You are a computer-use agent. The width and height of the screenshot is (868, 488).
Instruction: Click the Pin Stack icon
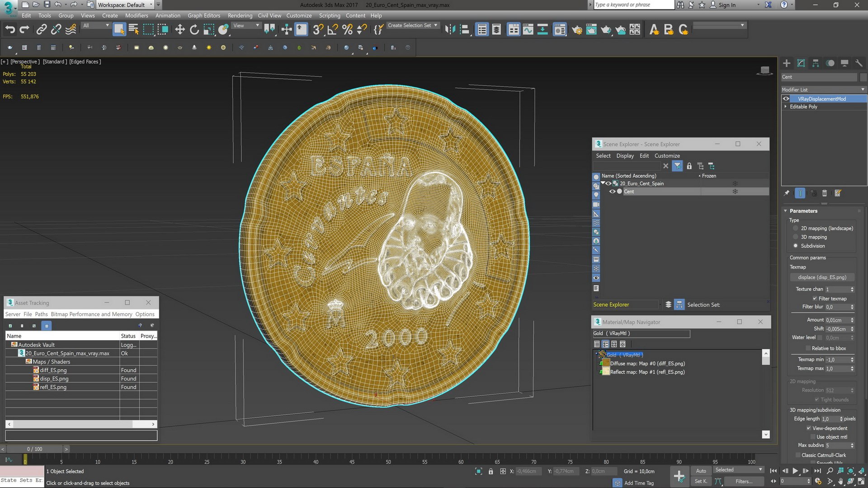click(x=787, y=193)
